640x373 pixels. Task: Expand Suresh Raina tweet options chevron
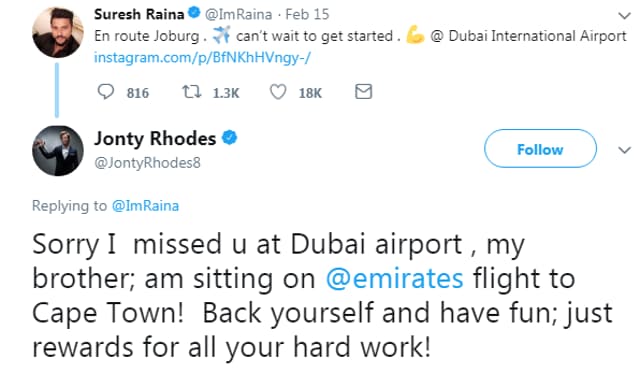(624, 16)
